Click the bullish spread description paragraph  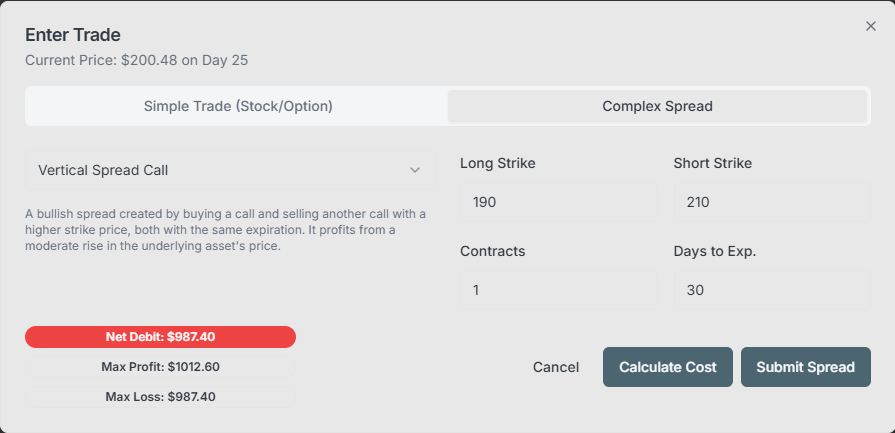click(226, 230)
